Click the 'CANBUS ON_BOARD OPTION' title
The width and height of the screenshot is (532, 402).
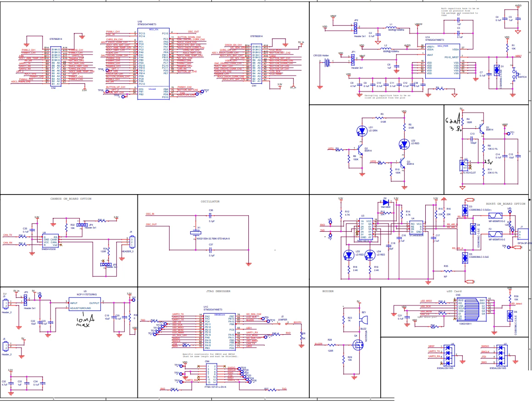click(71, 199)
